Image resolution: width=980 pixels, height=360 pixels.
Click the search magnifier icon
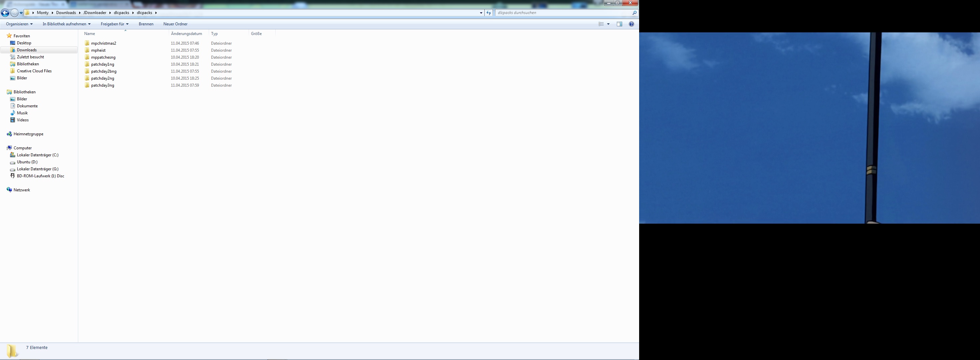click(634, 13)
